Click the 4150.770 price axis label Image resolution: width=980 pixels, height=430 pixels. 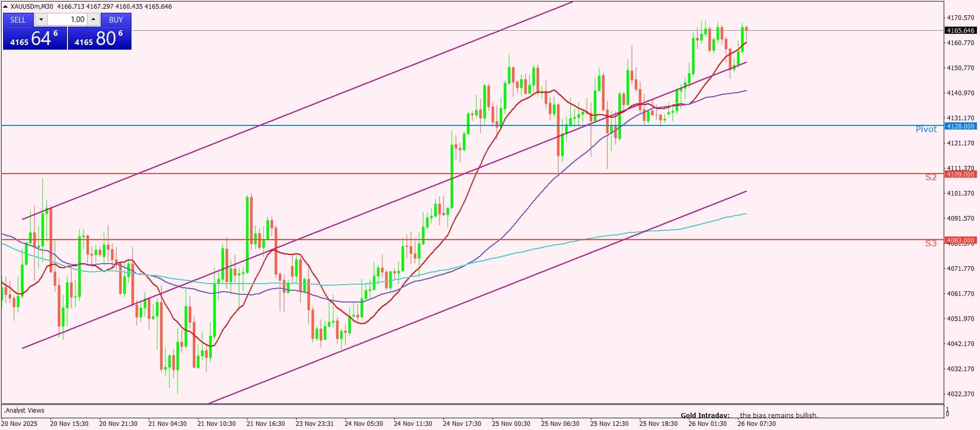(x=961, y=68)
